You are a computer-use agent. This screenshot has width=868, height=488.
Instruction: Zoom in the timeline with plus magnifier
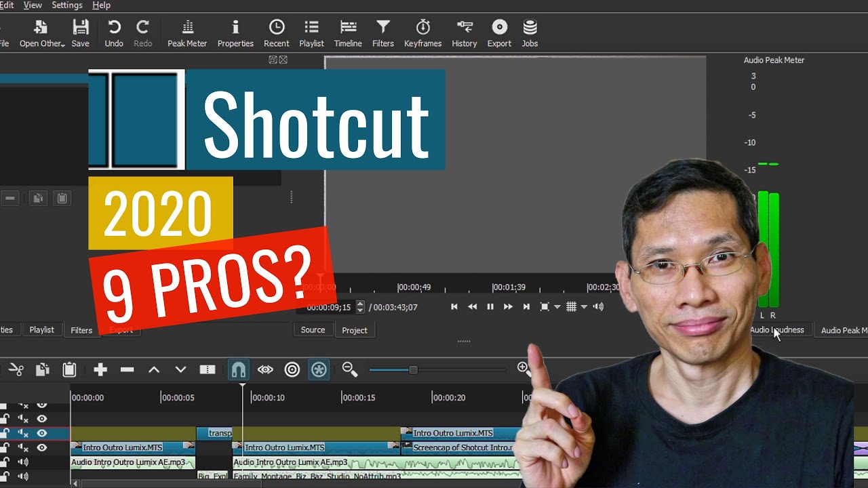coord(524,368)
